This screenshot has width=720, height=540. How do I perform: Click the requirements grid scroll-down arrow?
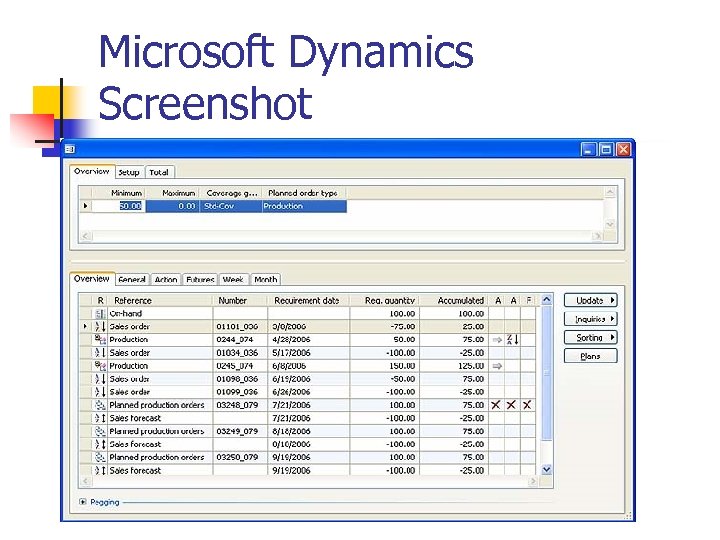click(x=546, y=469)
